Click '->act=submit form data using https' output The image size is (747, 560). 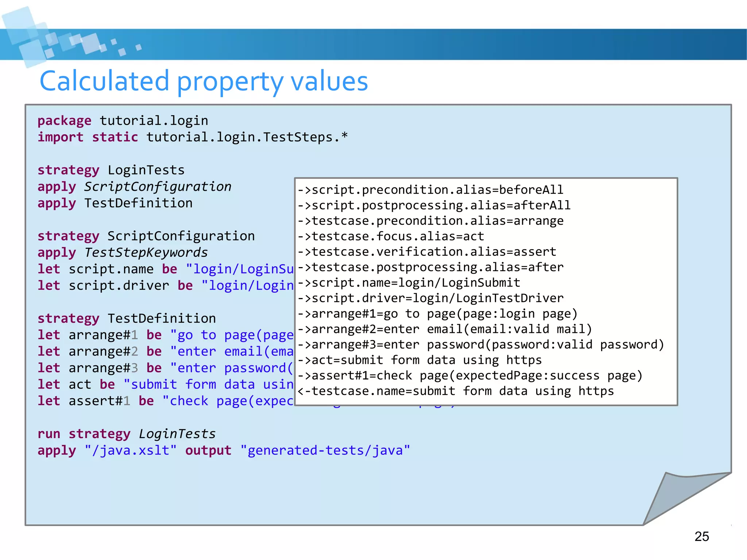pos(420,360)
